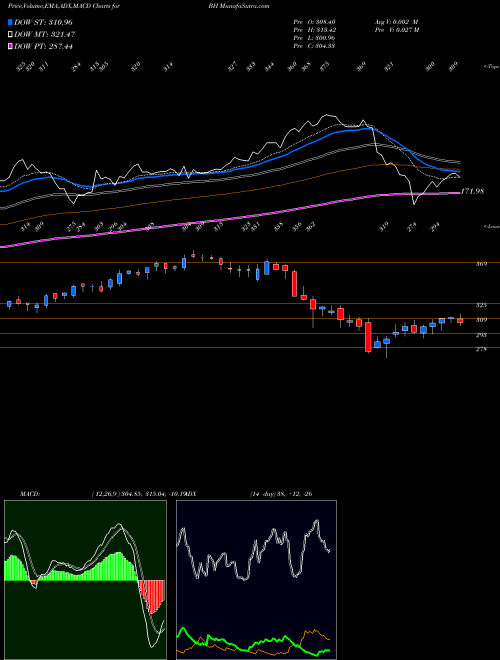Click the '<Tops' label at right edge
This screenshot has height=660, width=500.
pos(491,67)
